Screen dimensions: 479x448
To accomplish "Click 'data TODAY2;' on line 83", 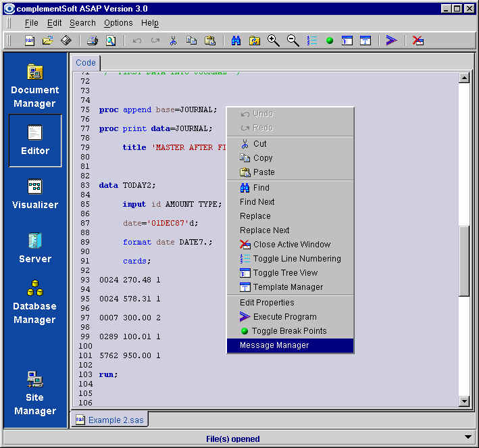I will (x=128, y=186).
